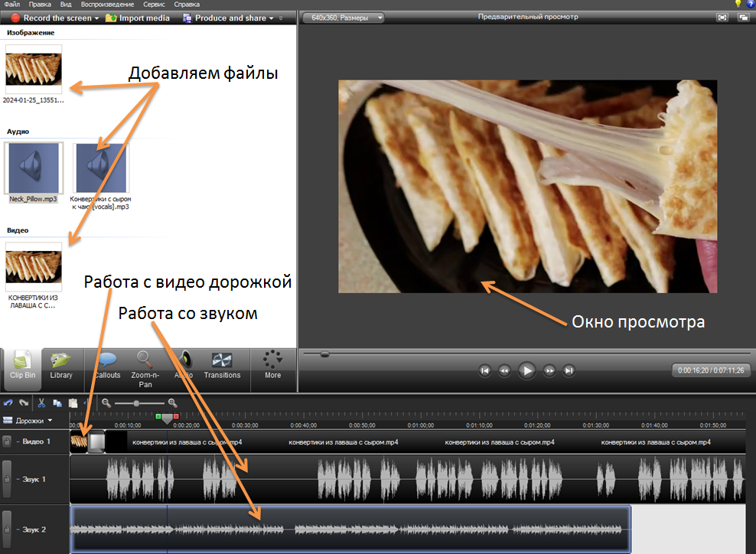Click the Paste clipboard icon
Image resolution: width=756 pixels, height=554 pixels.
coord(73,403)
